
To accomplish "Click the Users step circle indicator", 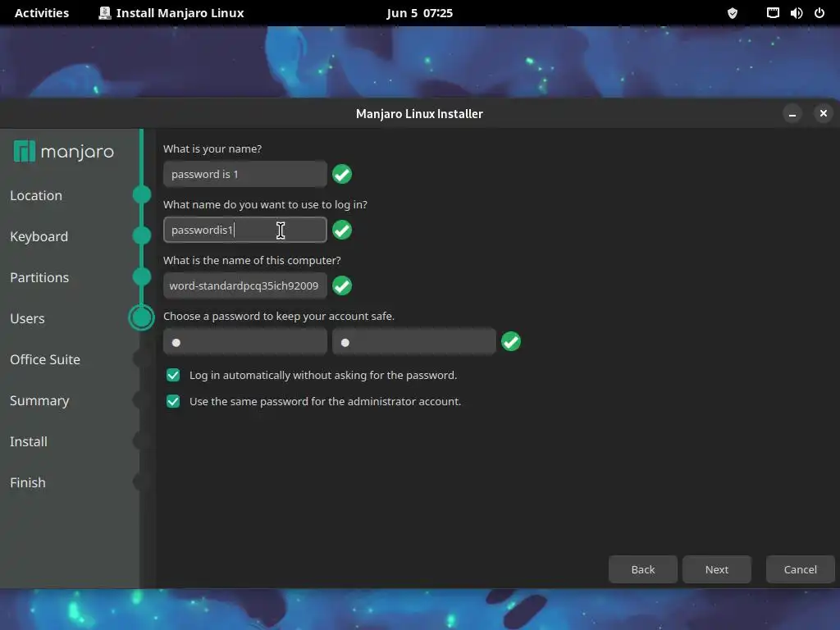I will pos(141,317).
